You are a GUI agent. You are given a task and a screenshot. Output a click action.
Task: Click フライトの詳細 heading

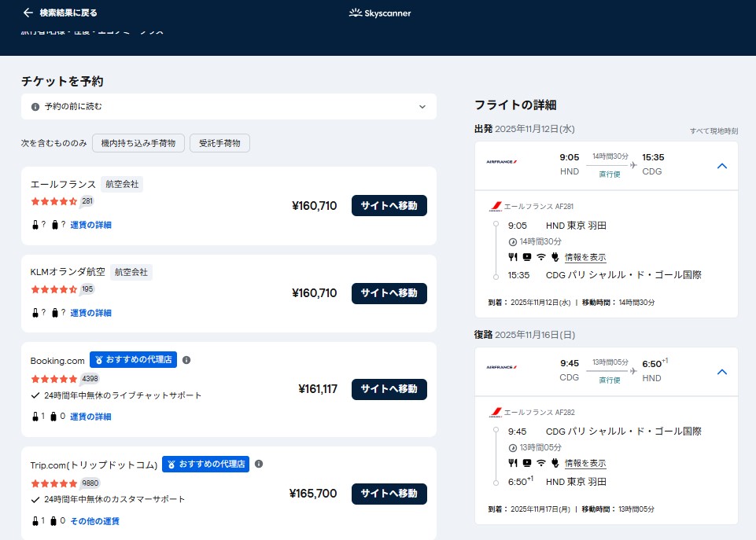pos(515,105)
